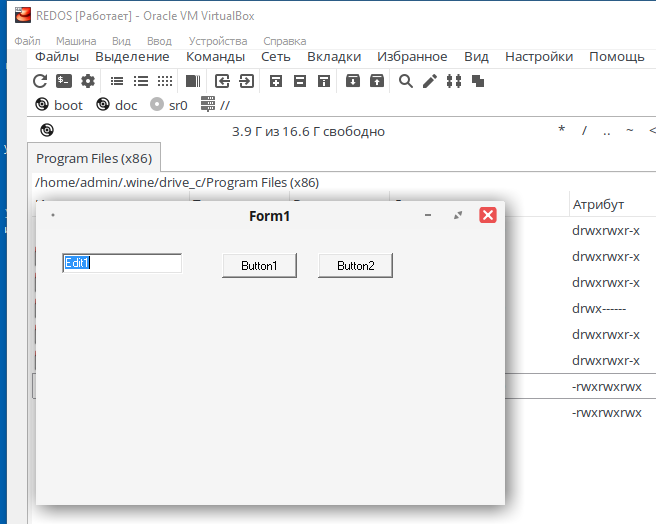Click the Edit1 text field
This screenshot has height=524, width=656.
122,263
